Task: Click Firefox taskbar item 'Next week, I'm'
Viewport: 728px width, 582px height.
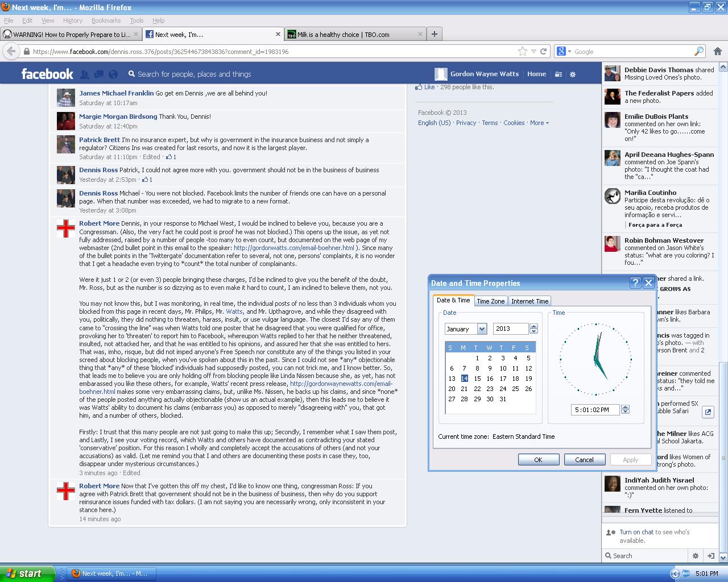Action: click(x=111, y=573)
